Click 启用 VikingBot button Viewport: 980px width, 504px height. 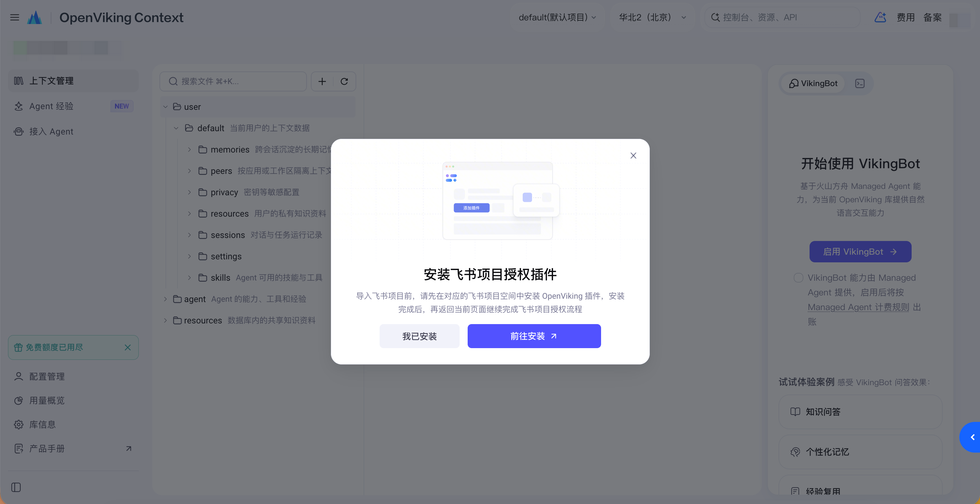(860, 252)
